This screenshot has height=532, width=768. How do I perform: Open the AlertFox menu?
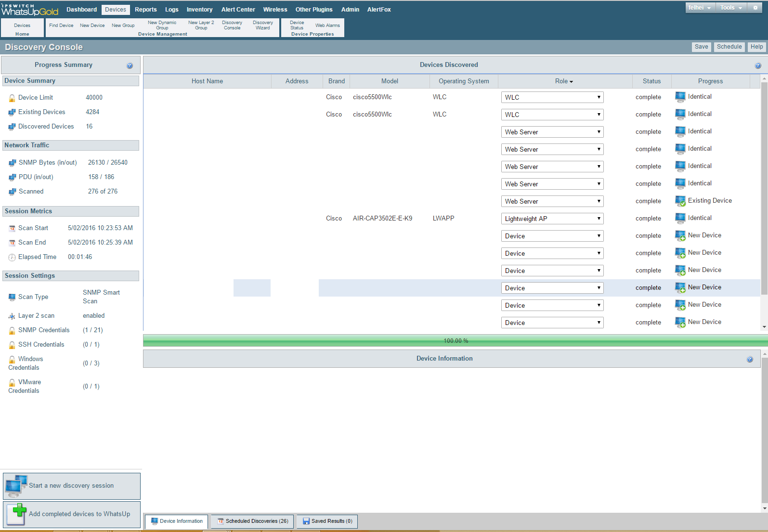tap(379, 10)
